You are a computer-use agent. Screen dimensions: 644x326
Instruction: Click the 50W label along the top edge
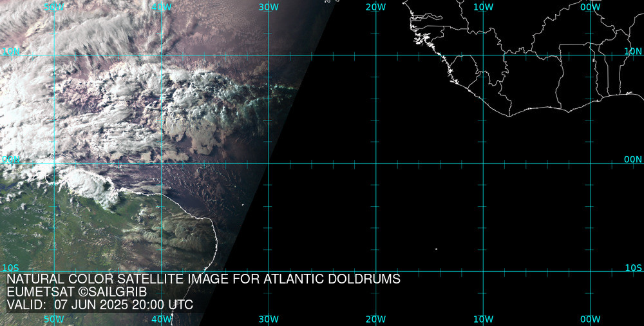54,7
